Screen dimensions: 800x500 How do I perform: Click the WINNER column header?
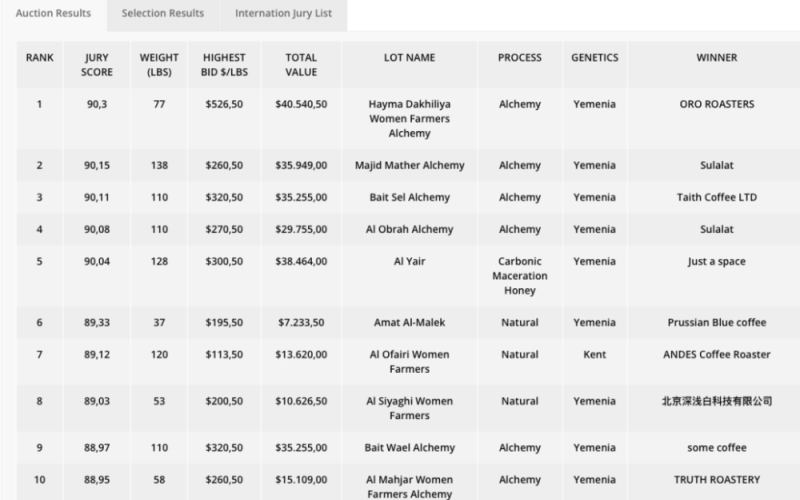(716, 58)
